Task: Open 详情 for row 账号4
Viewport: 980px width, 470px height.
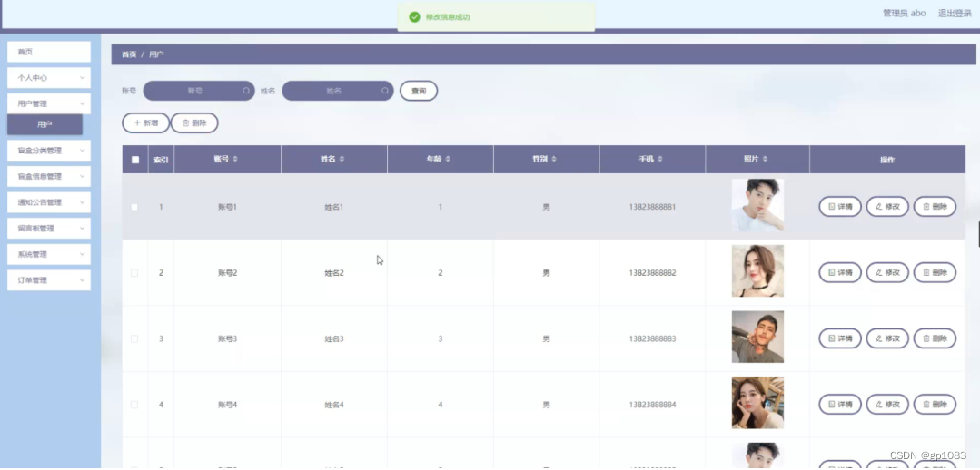Action: (840, 405)
